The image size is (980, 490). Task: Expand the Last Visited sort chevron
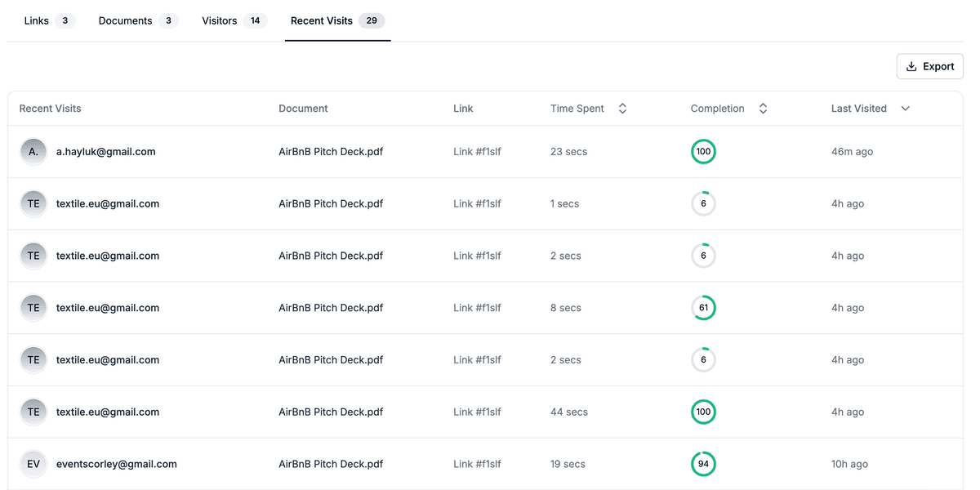905,109
